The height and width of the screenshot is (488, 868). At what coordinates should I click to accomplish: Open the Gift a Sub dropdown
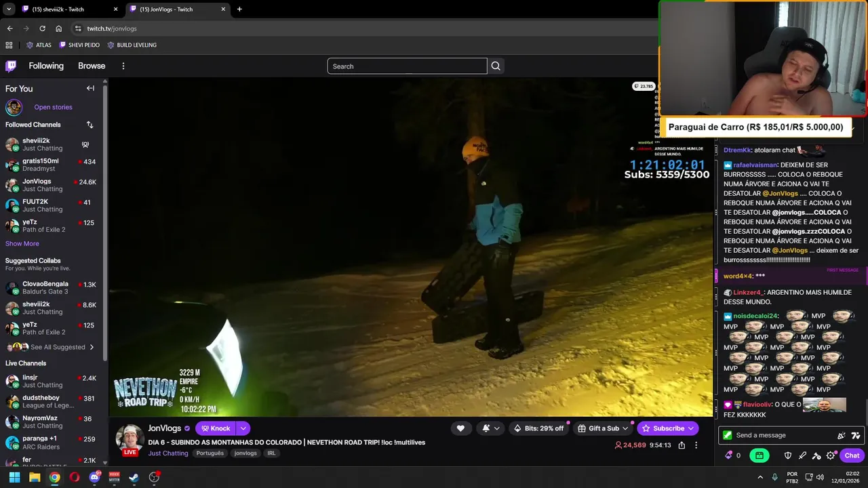click(x=603, y=428)
